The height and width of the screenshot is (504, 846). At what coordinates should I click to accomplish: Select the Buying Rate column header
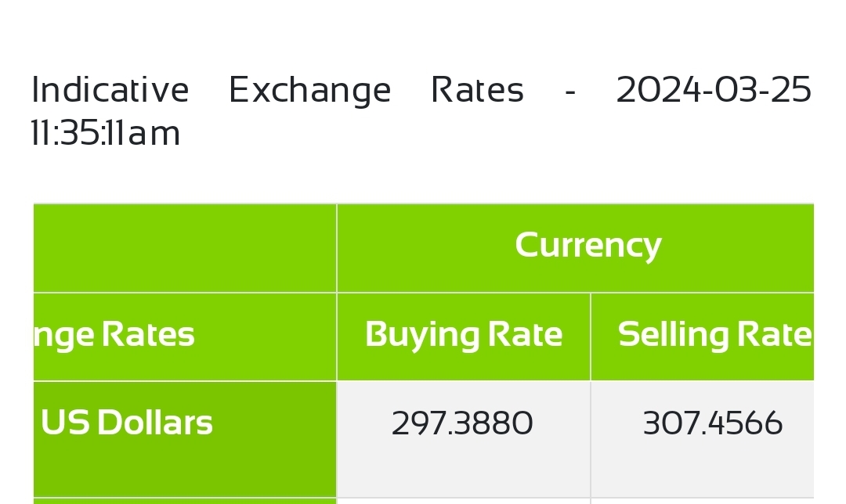coord(464,335)
